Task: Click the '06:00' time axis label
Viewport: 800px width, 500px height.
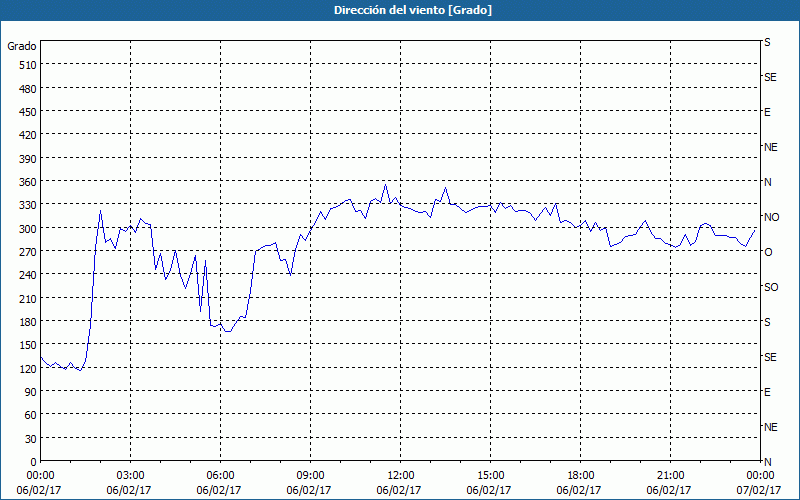Action: [220, 476]
